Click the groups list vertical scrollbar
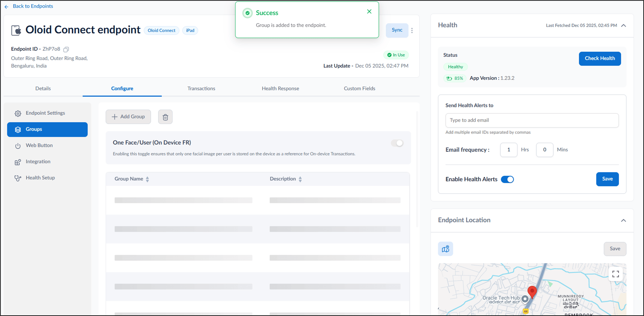 [417, 169]
